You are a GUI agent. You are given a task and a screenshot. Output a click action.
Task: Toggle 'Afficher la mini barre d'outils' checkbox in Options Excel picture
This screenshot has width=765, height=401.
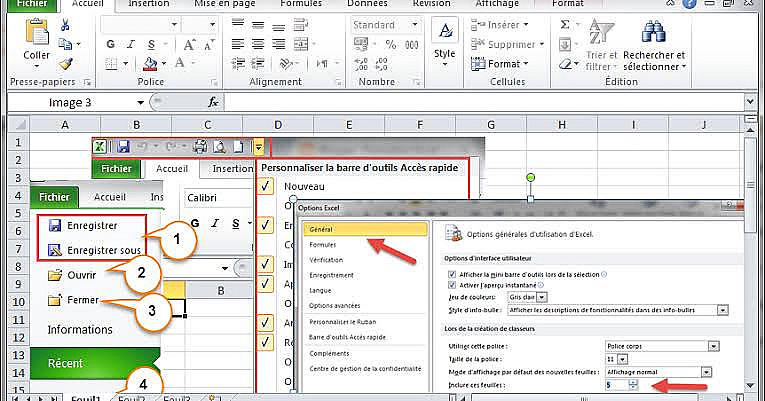[452, 275]
